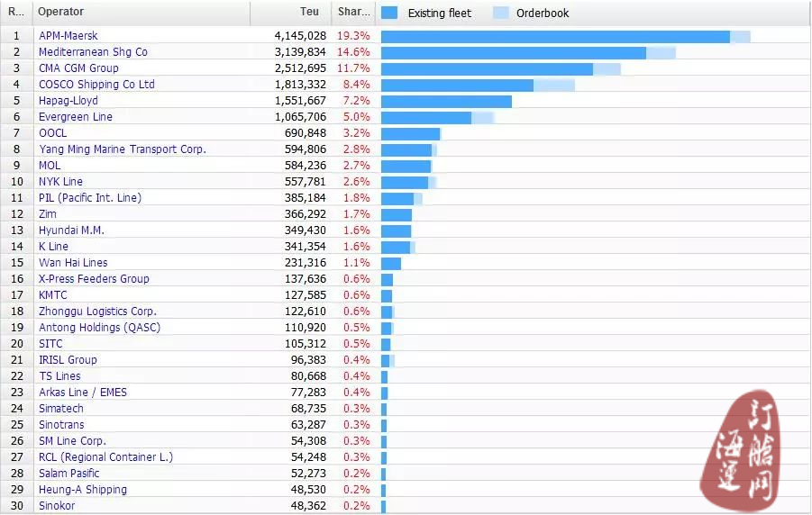Sort by the Share column header

pos(353,13)
